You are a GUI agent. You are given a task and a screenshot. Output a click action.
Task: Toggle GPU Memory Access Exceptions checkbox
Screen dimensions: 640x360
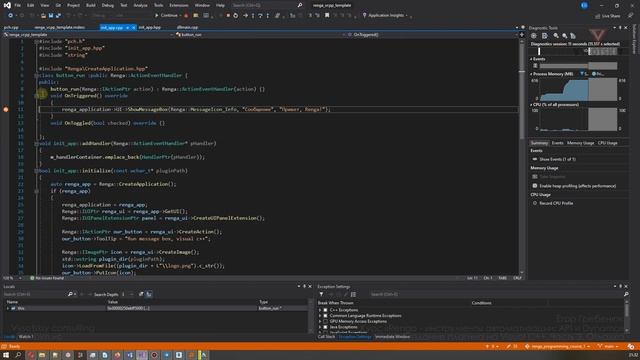[x=325, y=322]
